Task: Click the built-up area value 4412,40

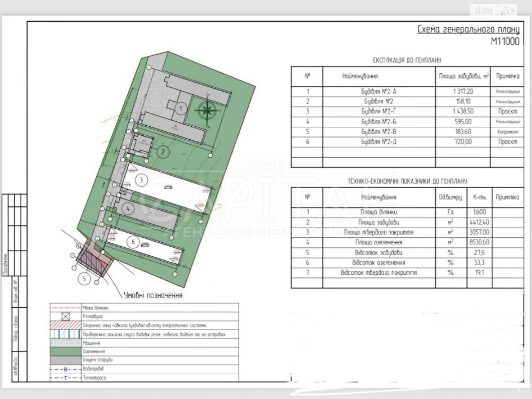Action: 479,222
